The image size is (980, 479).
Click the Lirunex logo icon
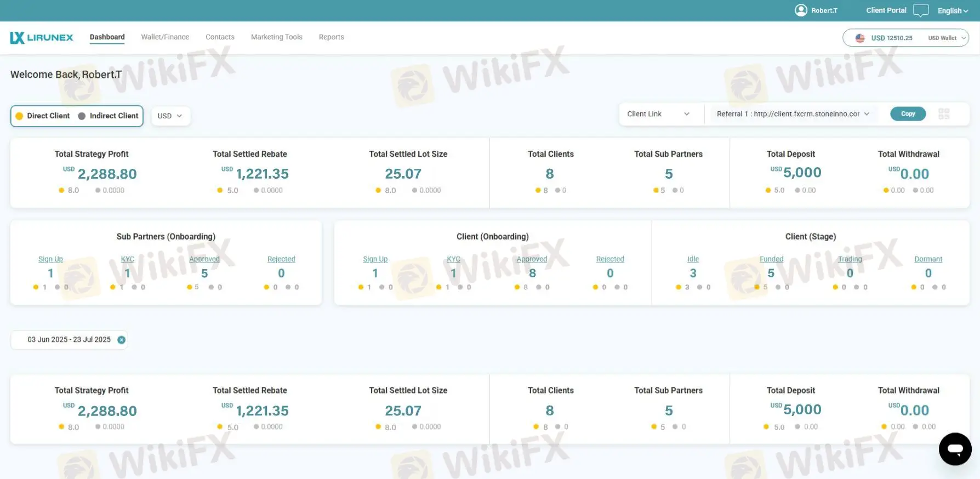pyautogui.click(x=18, y=37)
